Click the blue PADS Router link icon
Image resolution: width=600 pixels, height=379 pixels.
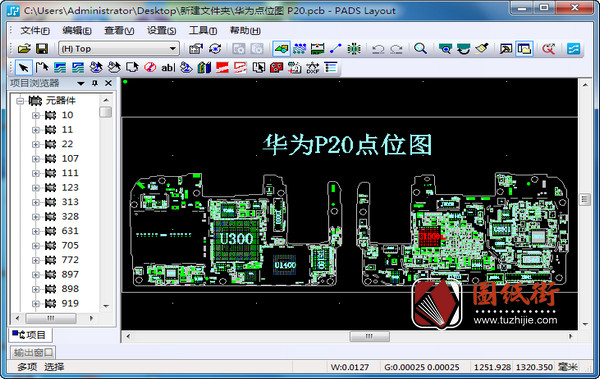(x=573, y=49)
